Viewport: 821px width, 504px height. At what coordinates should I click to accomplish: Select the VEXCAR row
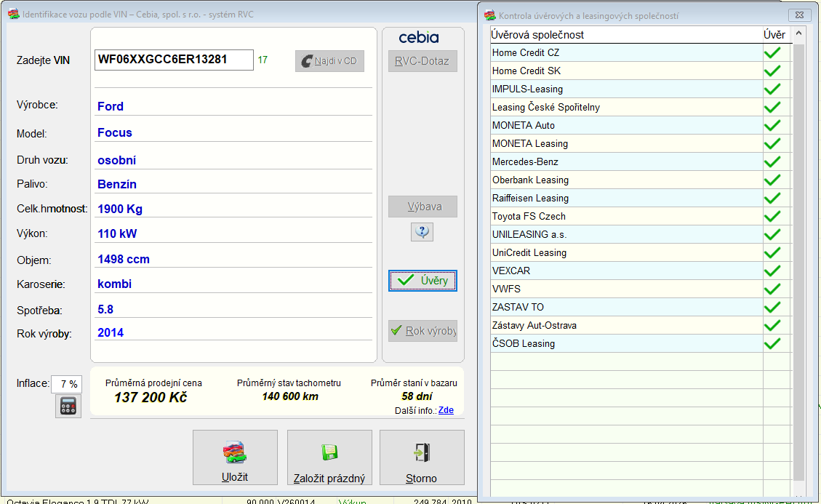coord(641,271)
